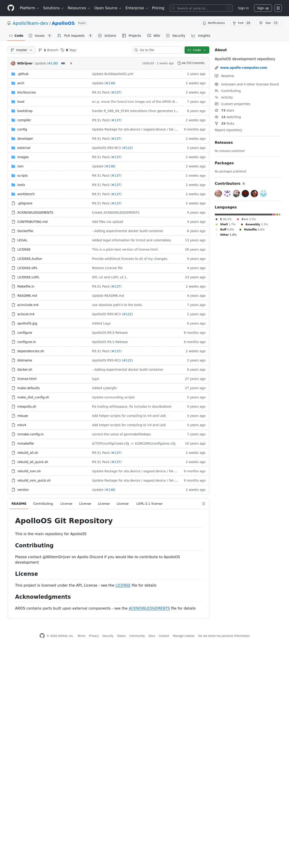Image resolution: width=289 pixels, height=868 pixels.
Task: Click the Sign up button
Action: pyautogui.click(x=263, y=8)
